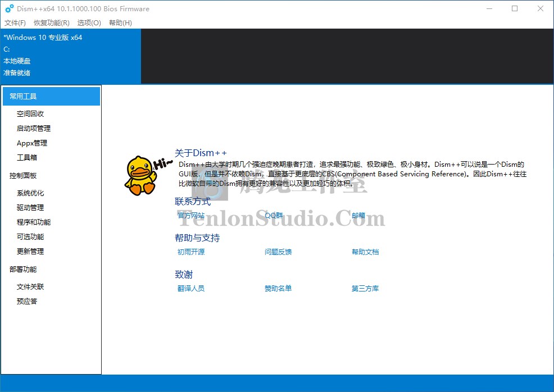The image size is (554, 392).
Task: Click the 致谢 heading
Action: (184, 275)
